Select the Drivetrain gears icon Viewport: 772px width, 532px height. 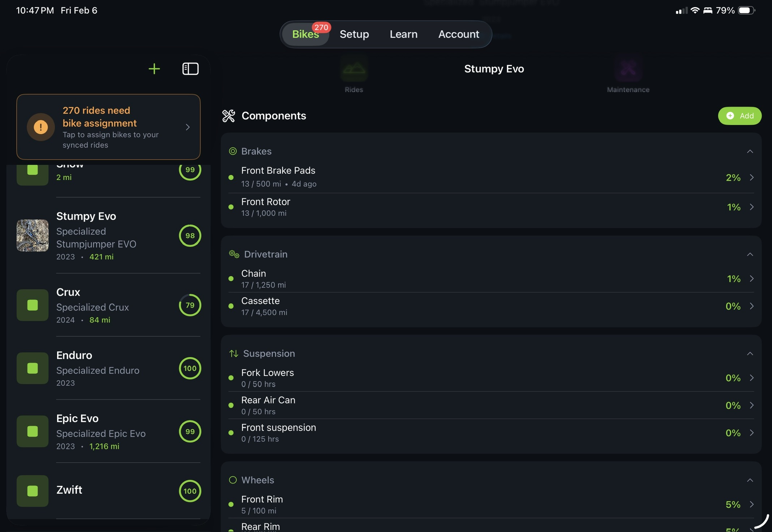tap(233, 254)
